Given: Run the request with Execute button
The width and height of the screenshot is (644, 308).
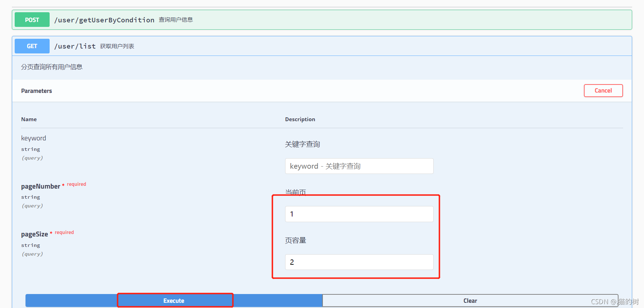Looking at the screenshot, I should pyautogui.click(x=174, y=301).
